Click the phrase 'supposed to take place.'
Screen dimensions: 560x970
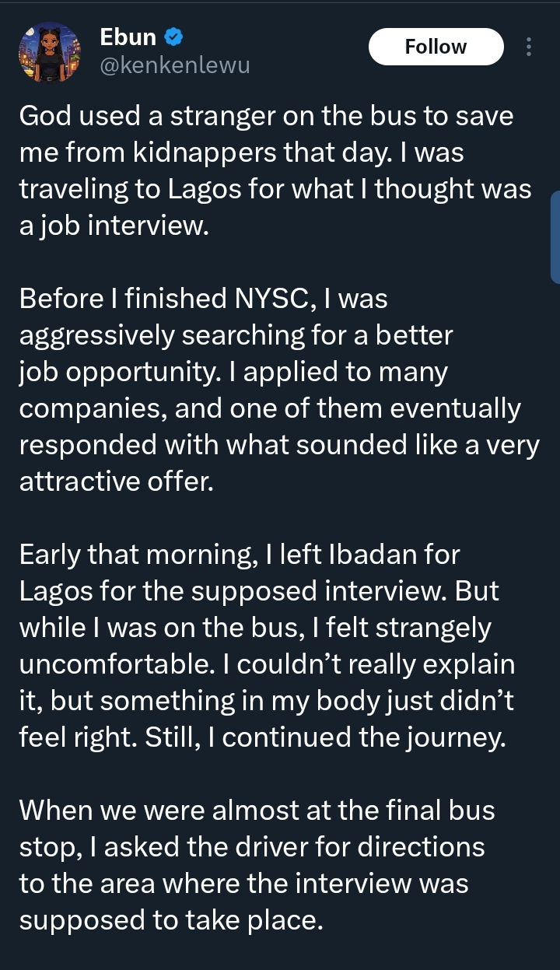(x=170, y=920)
